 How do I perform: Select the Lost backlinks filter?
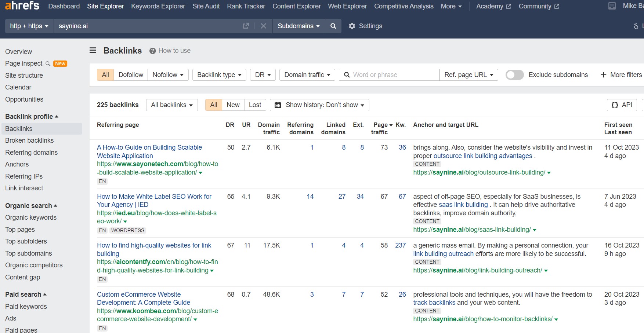(255, 105)
